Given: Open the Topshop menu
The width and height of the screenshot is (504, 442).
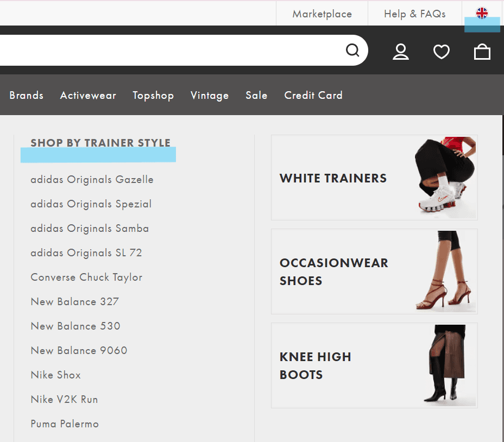Looking at the screenshot, I should (153, 96).
